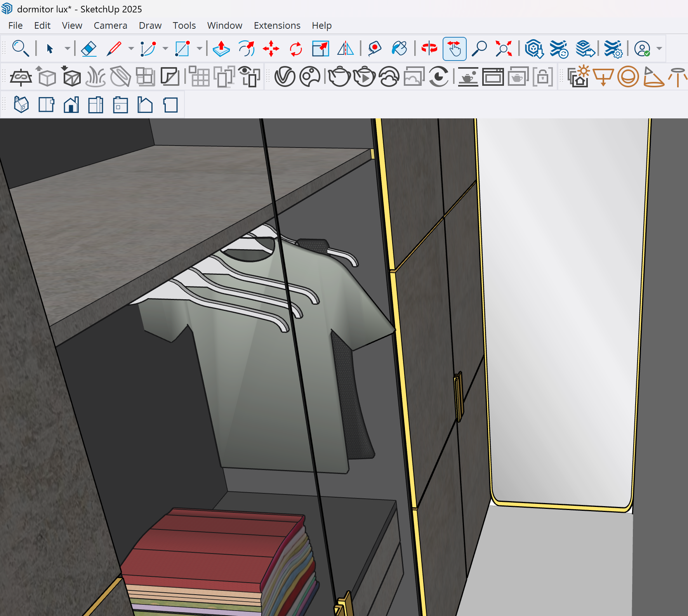The image size is (688, 616).
Task: Select the Rotate tool
Action: (296, 49)
